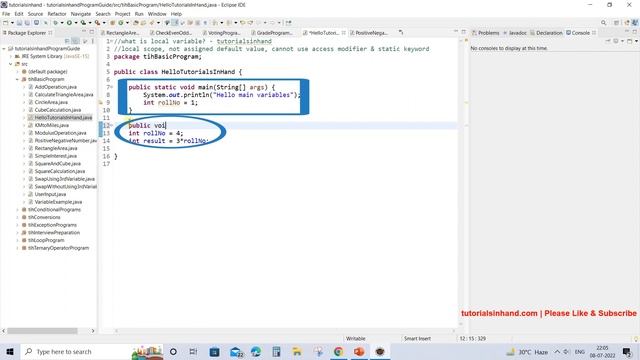Click the Save toolbar icon

point(19,22)
